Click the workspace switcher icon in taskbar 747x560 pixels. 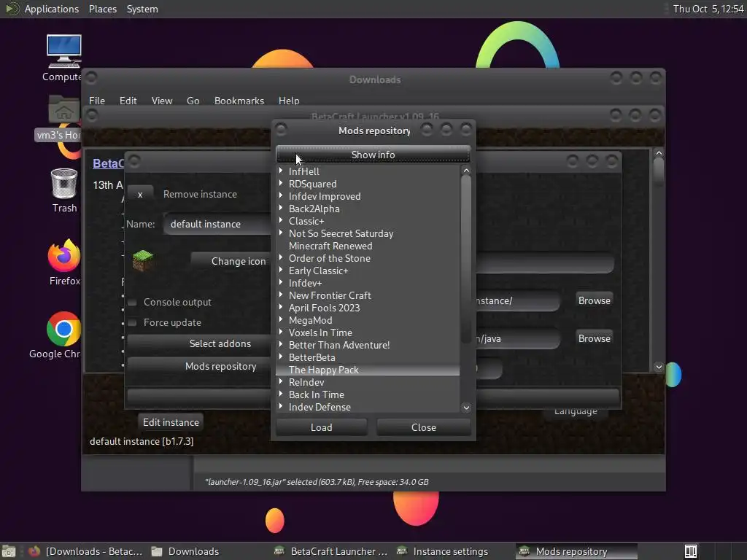(x=691, y=551)
